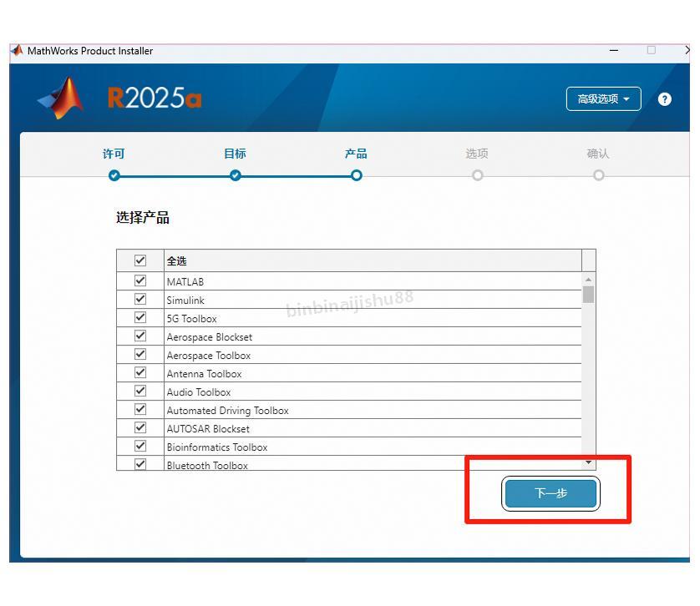Click the scrollbar down arrow in product list

tap(588, 462)
